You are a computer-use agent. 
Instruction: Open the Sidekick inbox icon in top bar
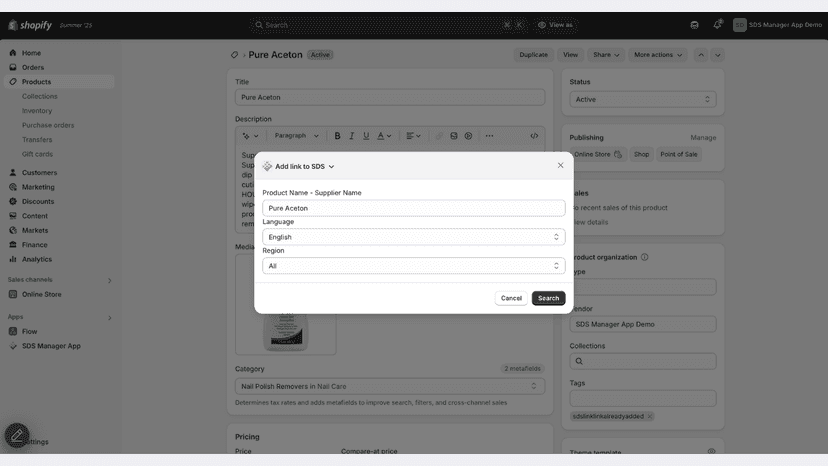tap(694, 25)
